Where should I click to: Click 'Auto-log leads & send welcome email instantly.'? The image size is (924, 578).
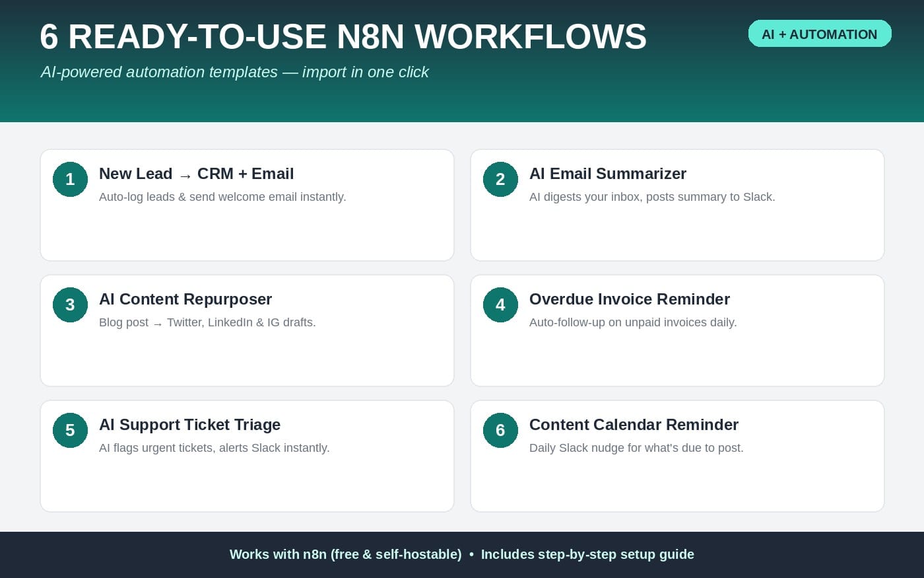click(222, 197)
